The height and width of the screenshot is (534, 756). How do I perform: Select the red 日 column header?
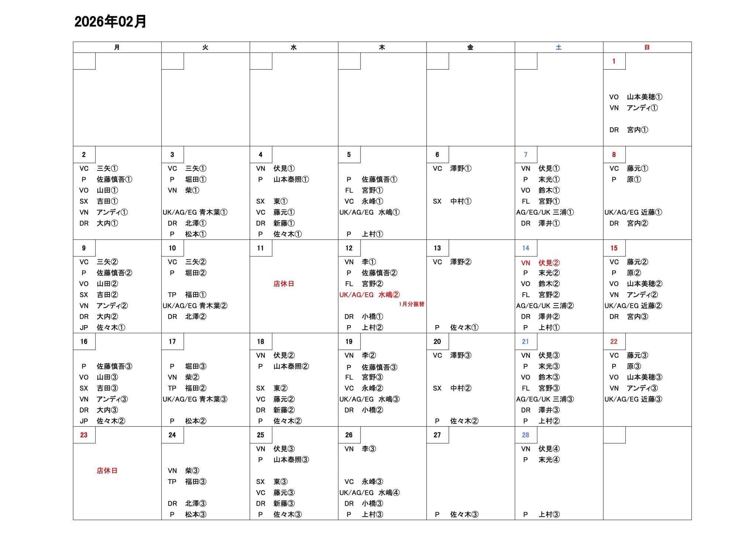tap(647, 47)
